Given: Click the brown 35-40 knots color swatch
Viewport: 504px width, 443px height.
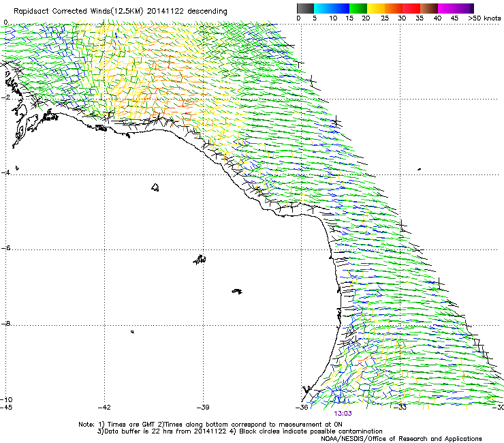Looking at the screenshot, I should (x=429, y=8).
